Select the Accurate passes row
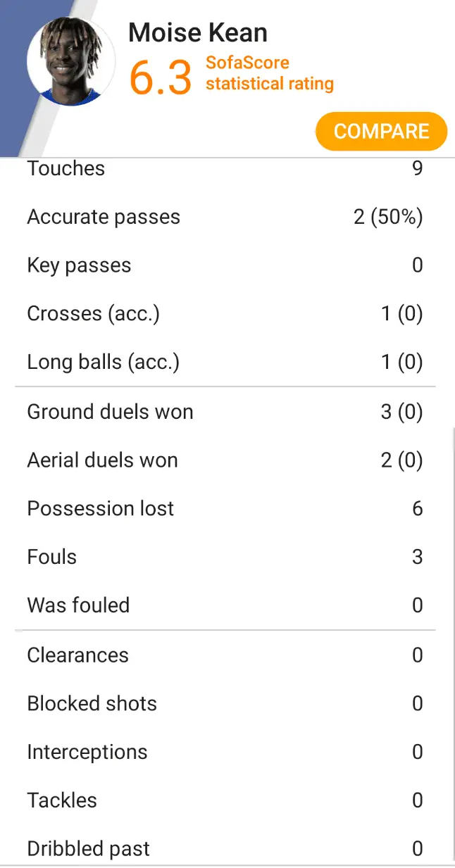 (225, 217)
